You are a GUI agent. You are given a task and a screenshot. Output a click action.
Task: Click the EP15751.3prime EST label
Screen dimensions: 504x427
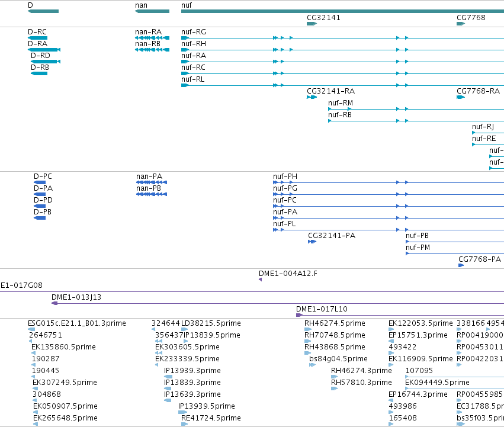pos(418,335)
